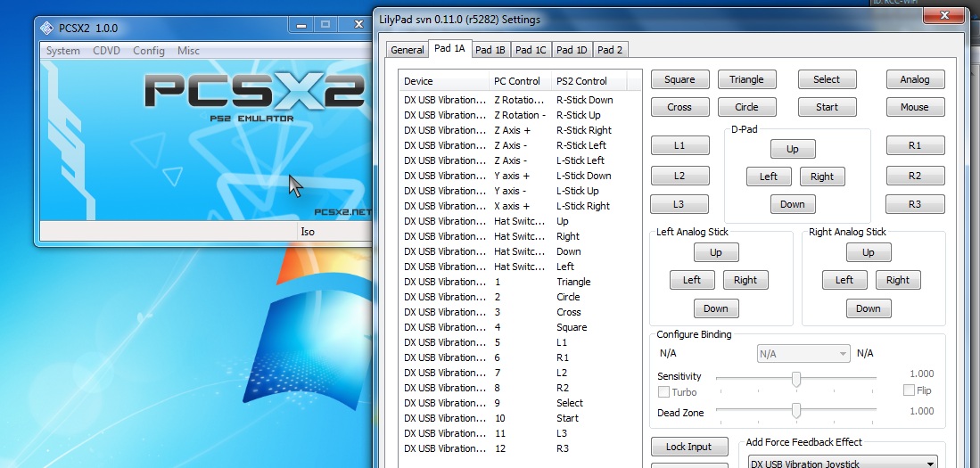Bind the D-Pad Up button
The width and height of the screenshot is (980, 468).
[x=792, y=149]
